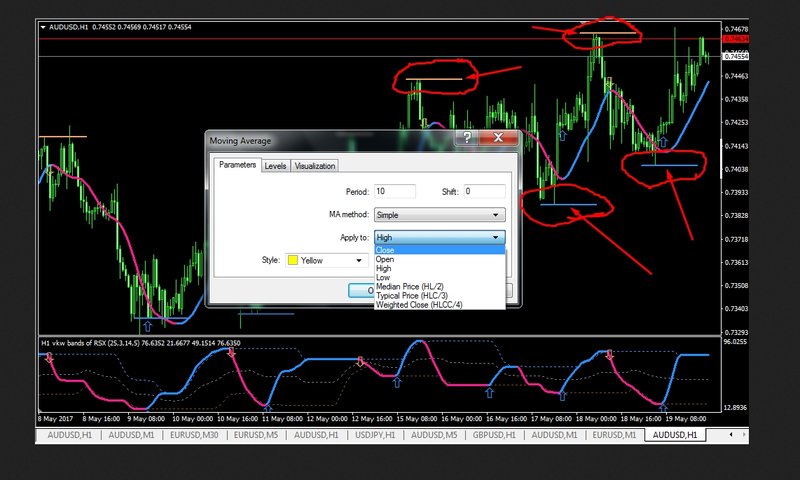Click the 0.74463 price scale label
This screenshot has width=800, height=480.
pyautogui.click(x=736, y=76)
